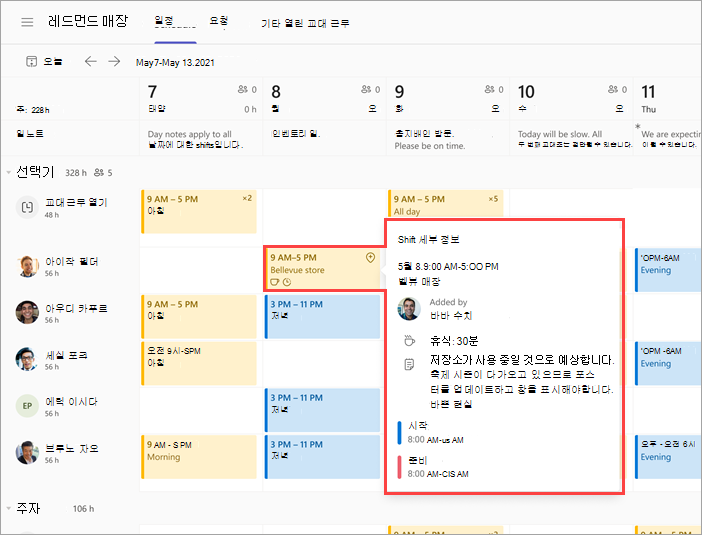The image size is (702, 535).
Task: Open 브루노 자오's profile photo
Action: 27,452
